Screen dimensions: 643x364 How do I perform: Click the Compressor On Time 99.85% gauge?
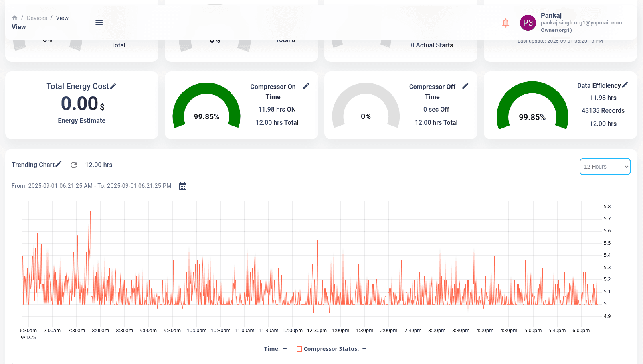point(206,106)
